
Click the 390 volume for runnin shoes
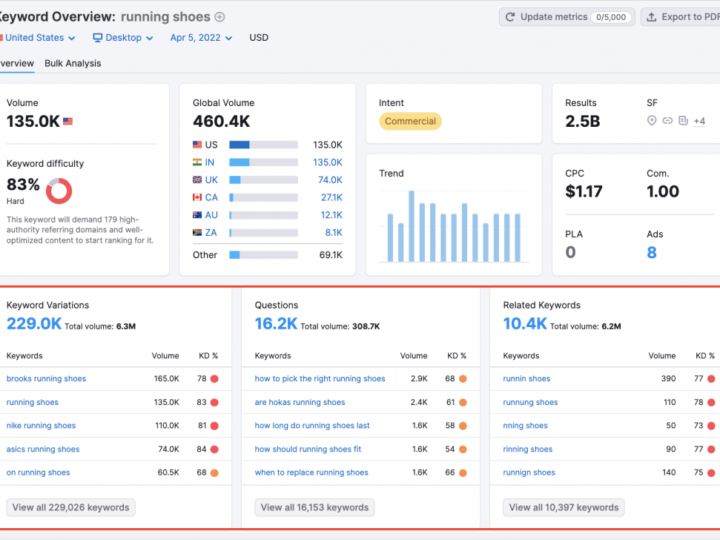pos(668,379)
